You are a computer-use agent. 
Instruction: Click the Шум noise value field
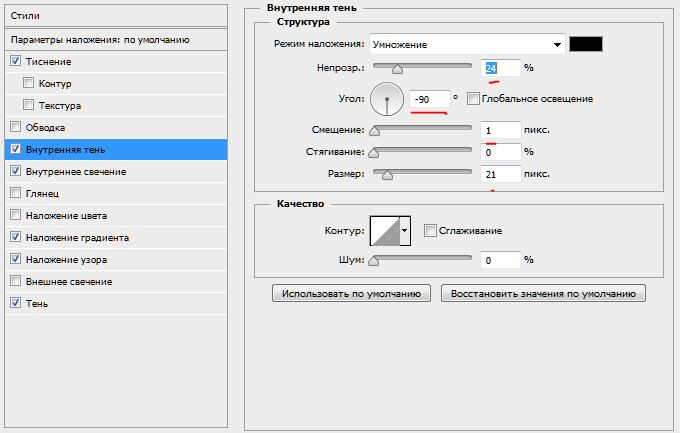click(500, 259)
